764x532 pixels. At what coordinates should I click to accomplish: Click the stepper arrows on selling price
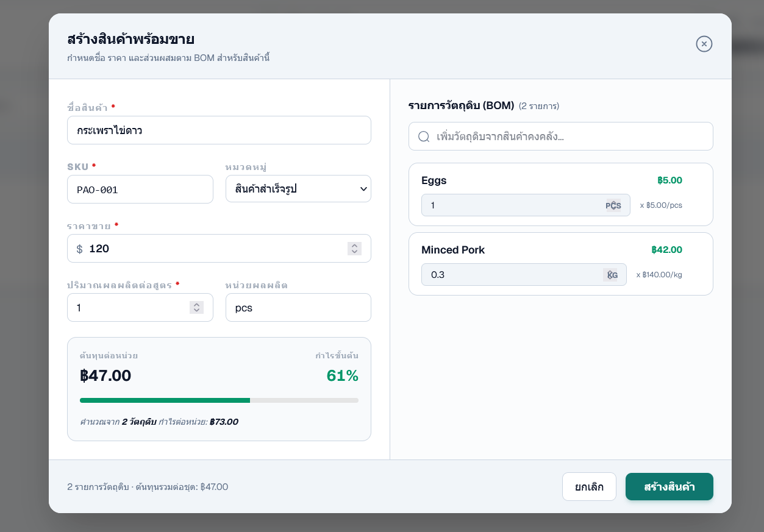[354, 249]
